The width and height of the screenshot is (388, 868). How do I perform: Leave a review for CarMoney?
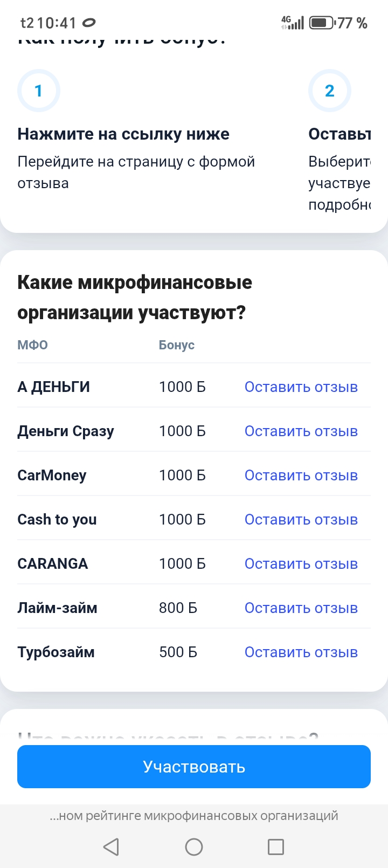[x=301, y=476]
